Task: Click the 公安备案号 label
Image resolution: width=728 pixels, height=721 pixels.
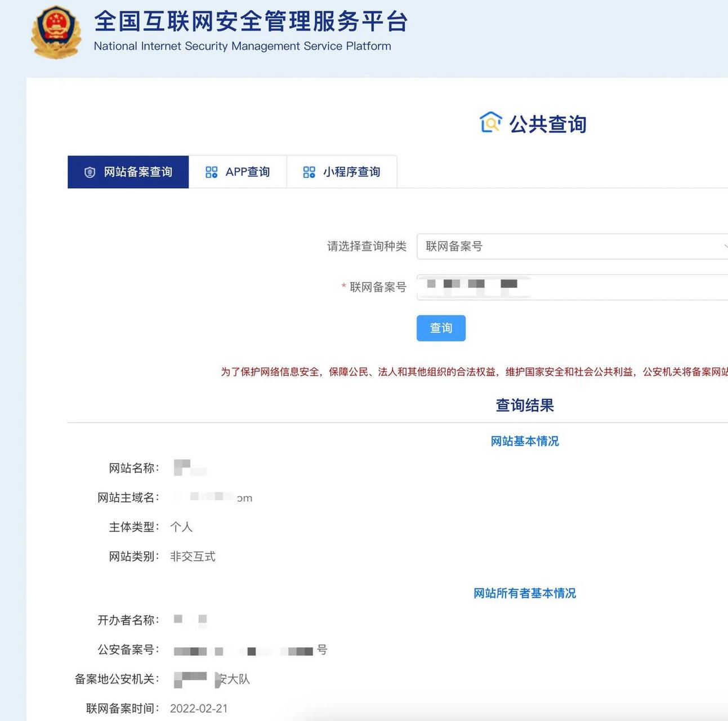Action: [x=128, y=649]
